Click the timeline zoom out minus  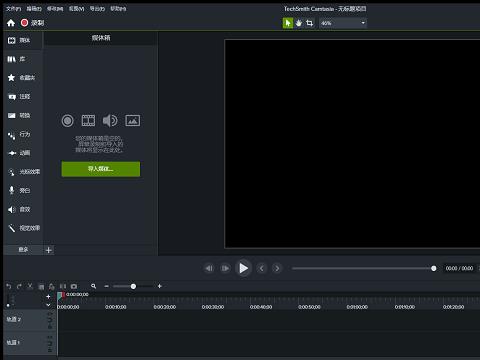(106, 286)
